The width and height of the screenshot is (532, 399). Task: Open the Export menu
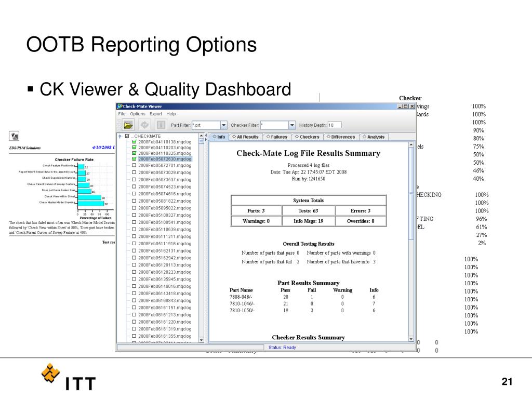click(x=156, y=114)
